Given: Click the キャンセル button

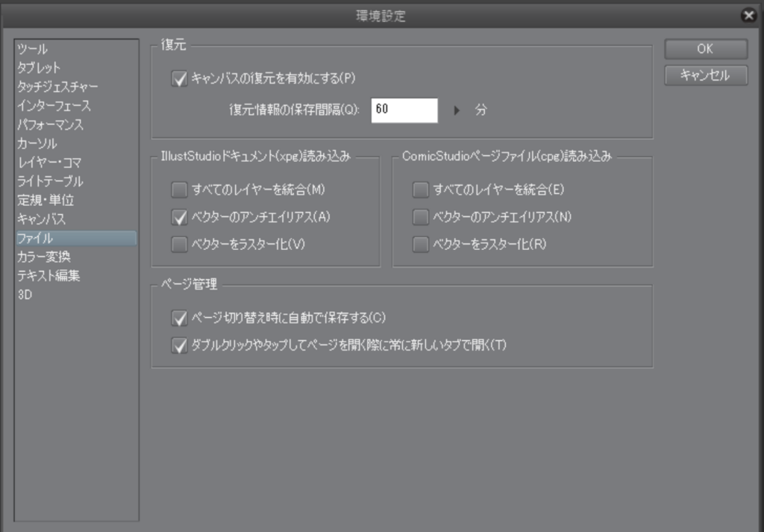Looking at the screenshot, I should (706, 75).
